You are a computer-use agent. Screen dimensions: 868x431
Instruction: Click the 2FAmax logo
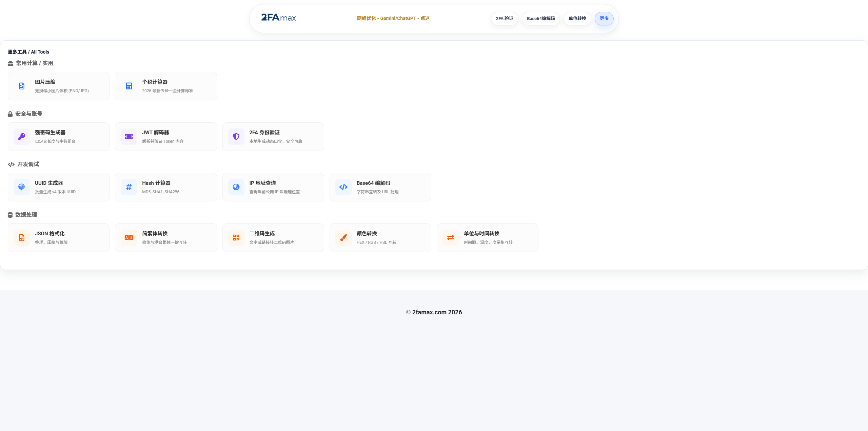[x=278, y=18]
